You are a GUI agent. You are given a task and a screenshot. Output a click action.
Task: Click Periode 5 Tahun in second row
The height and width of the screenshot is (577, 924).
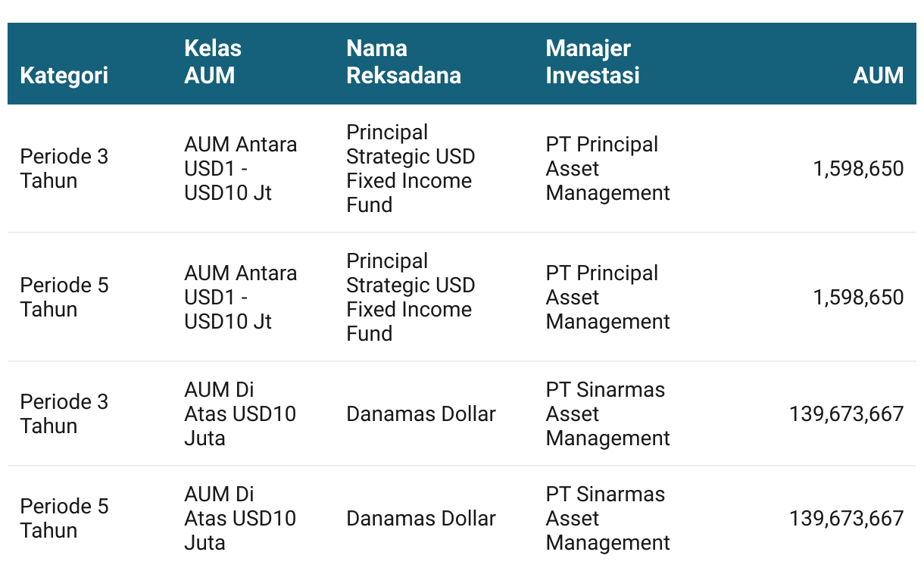coord(64,297)
